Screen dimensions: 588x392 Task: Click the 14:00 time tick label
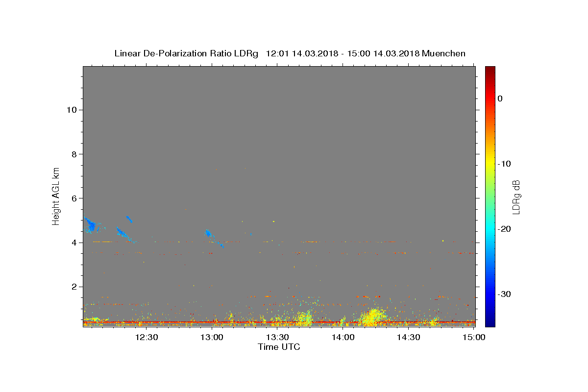343,337
